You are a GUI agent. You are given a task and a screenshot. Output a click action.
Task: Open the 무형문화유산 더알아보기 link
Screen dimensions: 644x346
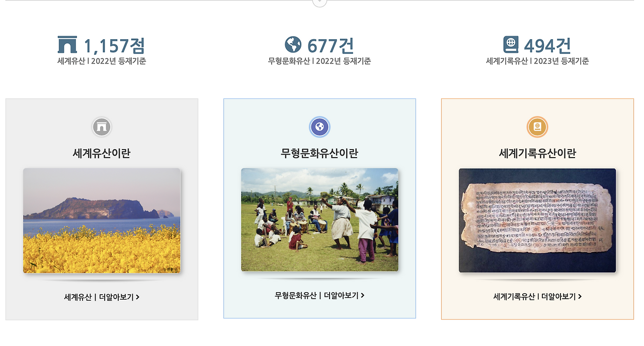319,295
